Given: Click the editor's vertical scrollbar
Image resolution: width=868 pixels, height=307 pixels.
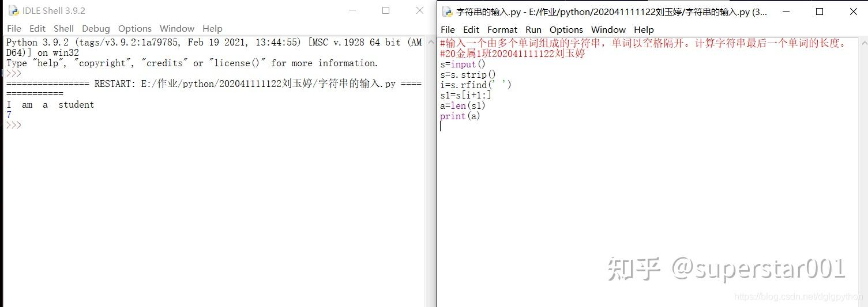Looking at the screenshot, I should point(863,172).
